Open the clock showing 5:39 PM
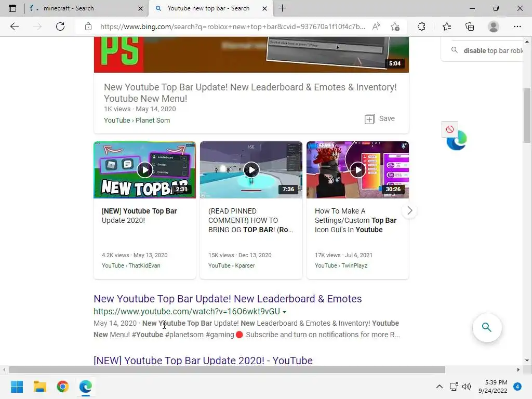This screenshot has width=532, height=399. pyautogui.click(x=493, y=387)
